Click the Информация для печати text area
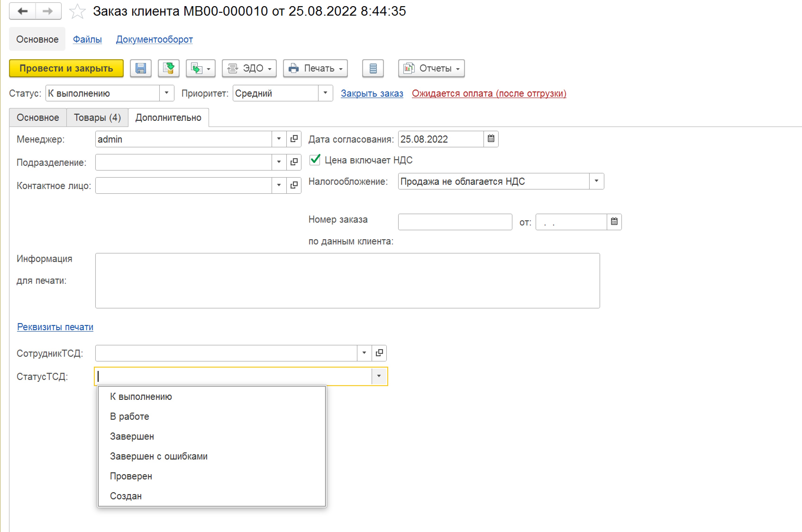802x532 pixels. [x=347, y=281]
